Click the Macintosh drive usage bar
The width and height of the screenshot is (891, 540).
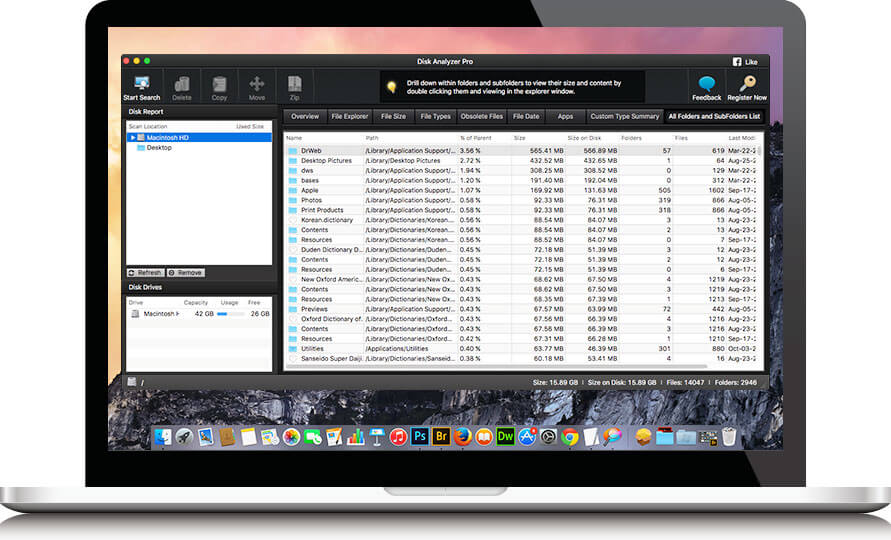pyautogui.click(x=230, y=314)
